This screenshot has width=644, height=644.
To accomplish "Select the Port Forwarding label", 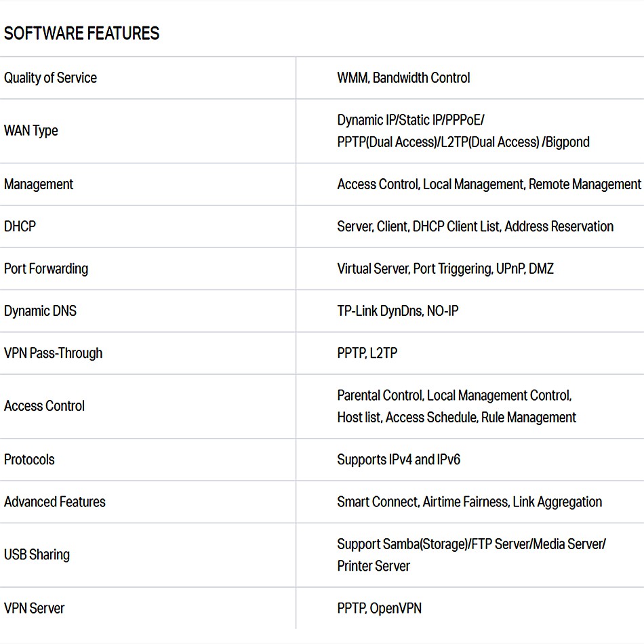I will [46, 268].
